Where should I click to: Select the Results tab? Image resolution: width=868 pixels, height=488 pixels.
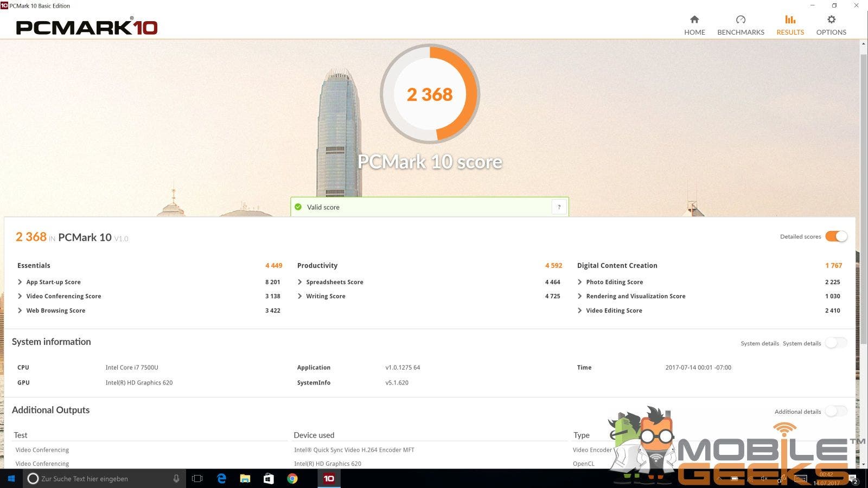[x=790, y=25]
